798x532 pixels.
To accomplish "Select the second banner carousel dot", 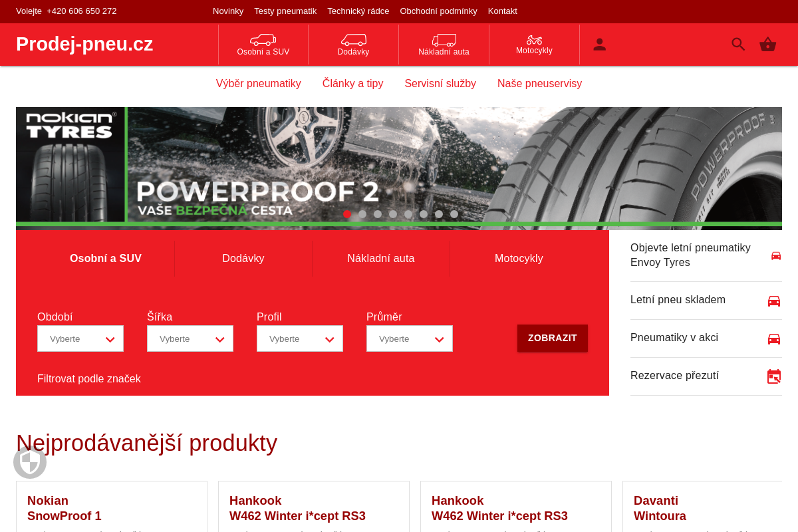I will pos(362,214).
